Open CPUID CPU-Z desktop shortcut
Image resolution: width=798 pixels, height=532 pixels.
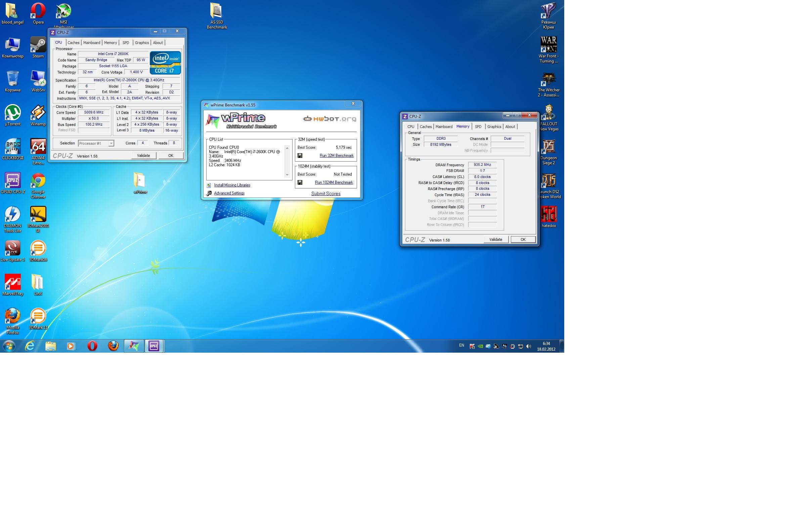pyautogui.click(x=12, y=183)
